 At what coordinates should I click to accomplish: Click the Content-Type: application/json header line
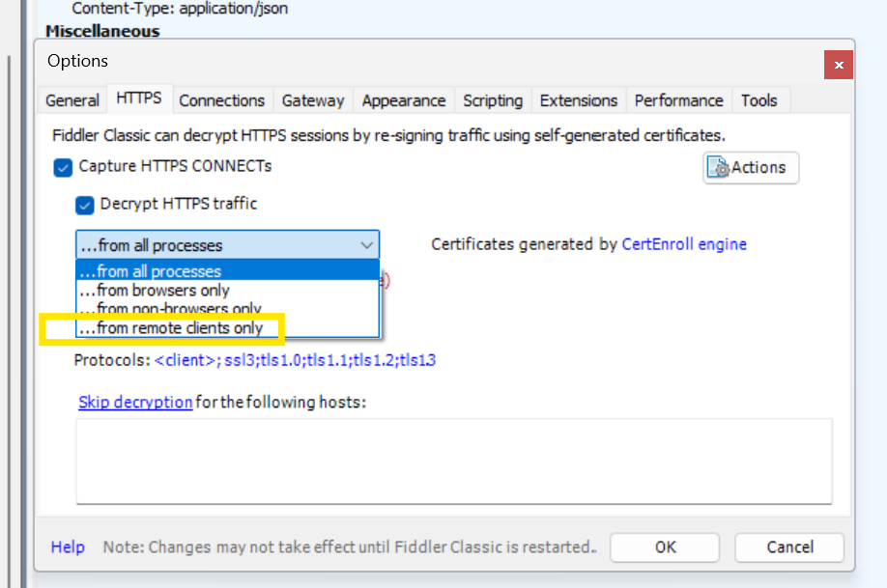click(180, 9)
